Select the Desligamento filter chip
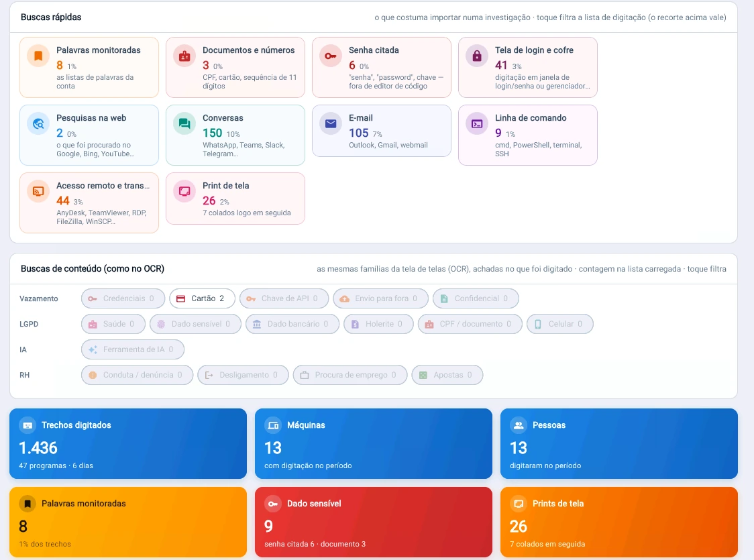The height and width of the screenshot is (560, 754). tap(244, 375)
